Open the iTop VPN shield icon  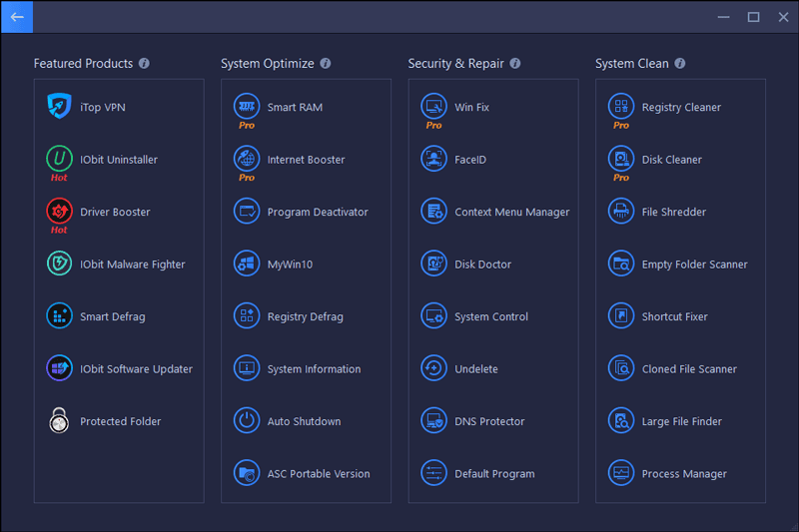[x=59, y=106]
